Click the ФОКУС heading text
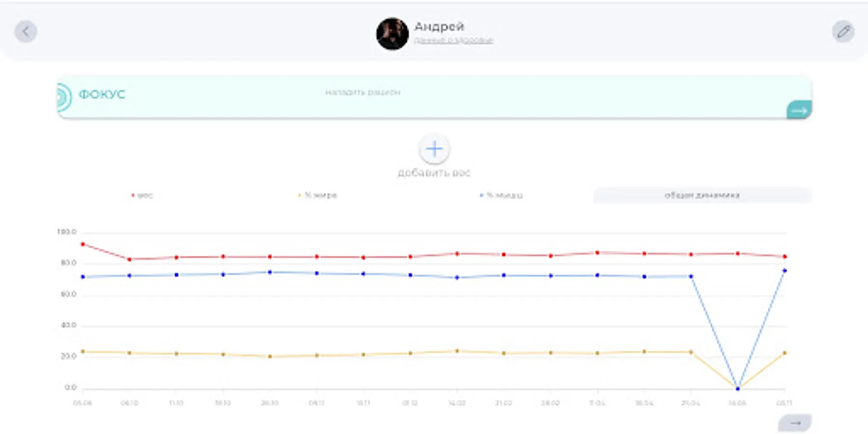 tap(102, 95)
